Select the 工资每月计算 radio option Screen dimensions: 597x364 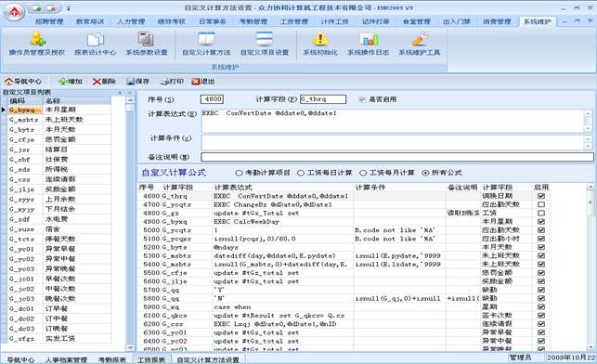(363, 173)
